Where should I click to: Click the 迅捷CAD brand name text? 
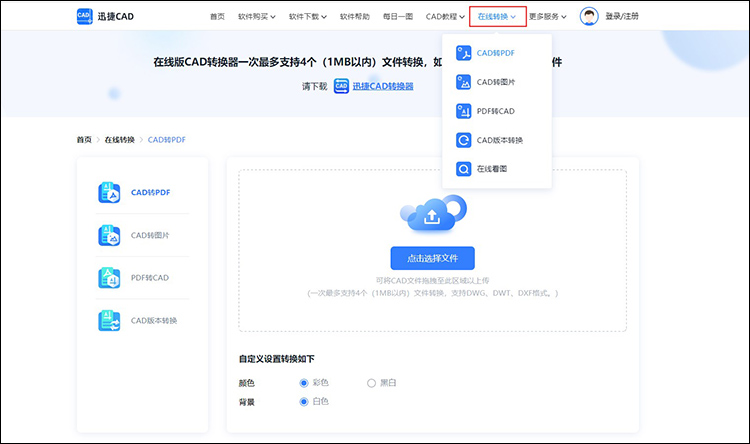115,16
